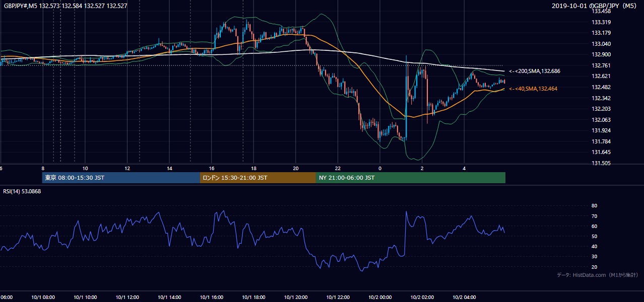Click the 東京 08:00-15:30 JST session bar
Viewport: 644px width, 302px height.
click(121, 178)
